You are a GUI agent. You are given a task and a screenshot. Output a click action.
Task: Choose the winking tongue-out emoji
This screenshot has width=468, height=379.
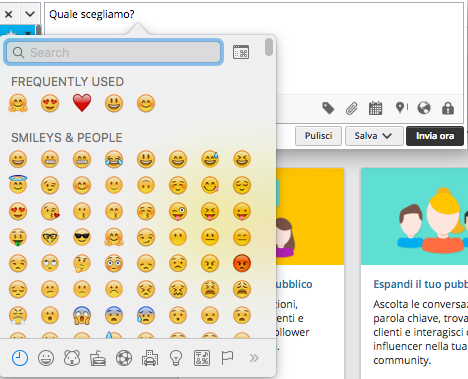178,211
